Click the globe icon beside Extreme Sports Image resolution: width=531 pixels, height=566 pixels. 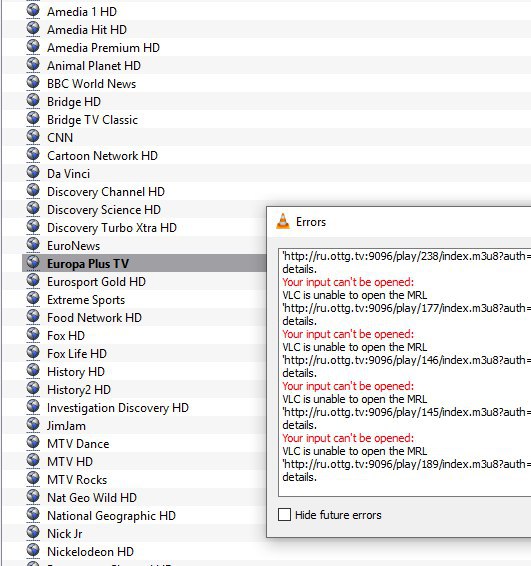33,299
